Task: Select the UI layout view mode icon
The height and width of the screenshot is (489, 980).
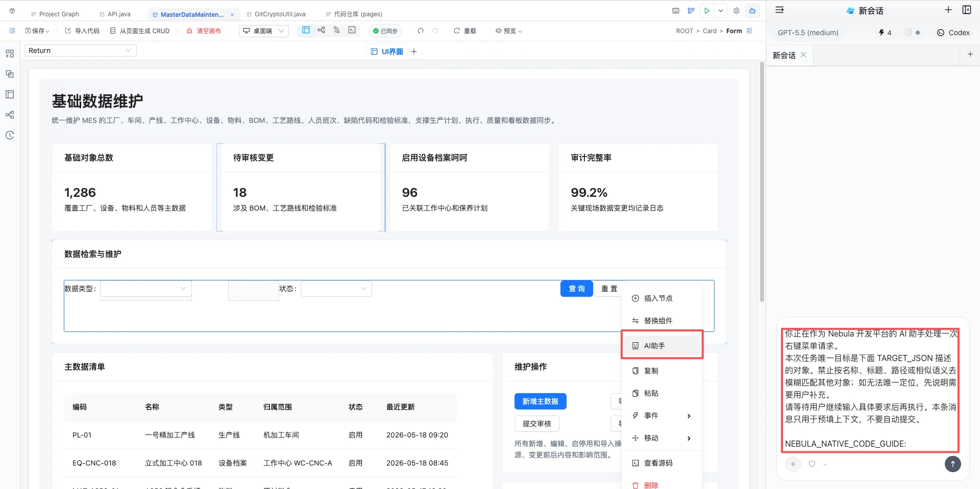Action: [306, 30]
